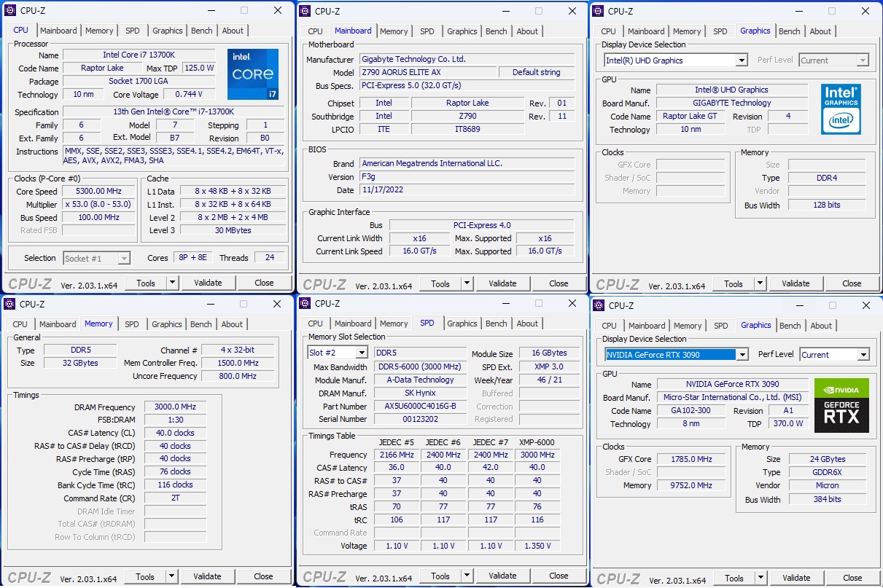Click the Core Voltage value 0.744 V
Screen dimensions: 883x588
coord(188,94)
